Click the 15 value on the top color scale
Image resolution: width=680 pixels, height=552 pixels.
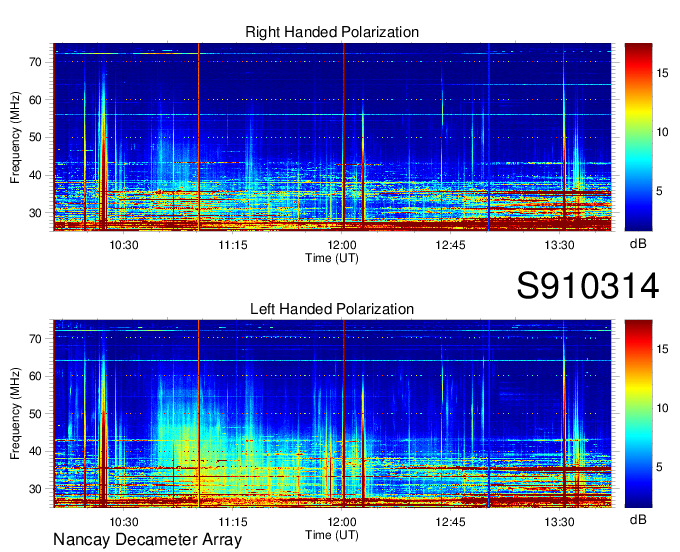[662, 73]
